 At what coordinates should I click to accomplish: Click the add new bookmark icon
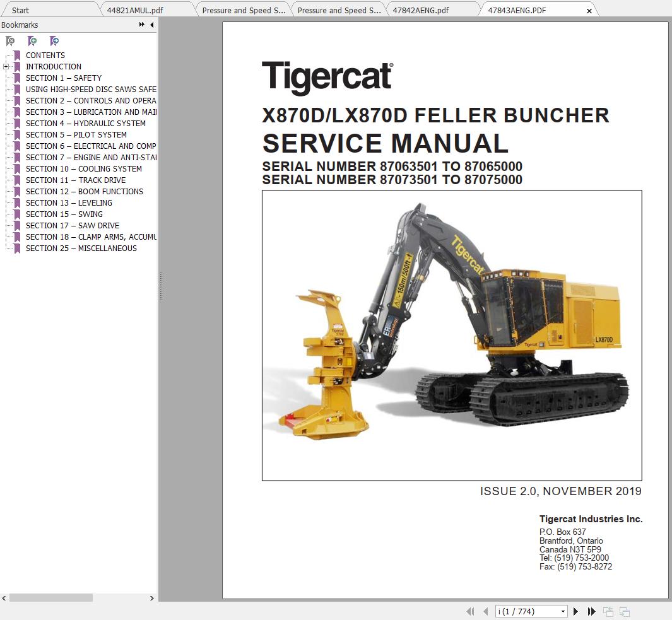tap(32, 41)
